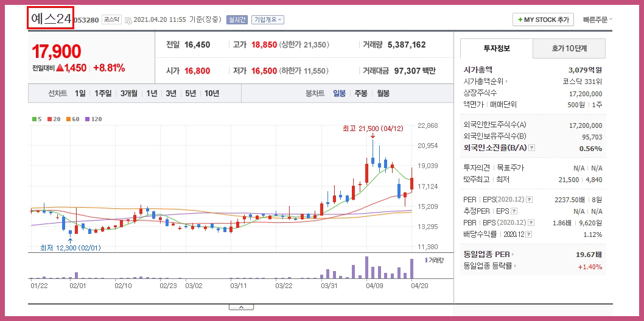Click the 코스닥 331위 rank value
The height and width of the screenshot is (321, 644).
(582, 82)
